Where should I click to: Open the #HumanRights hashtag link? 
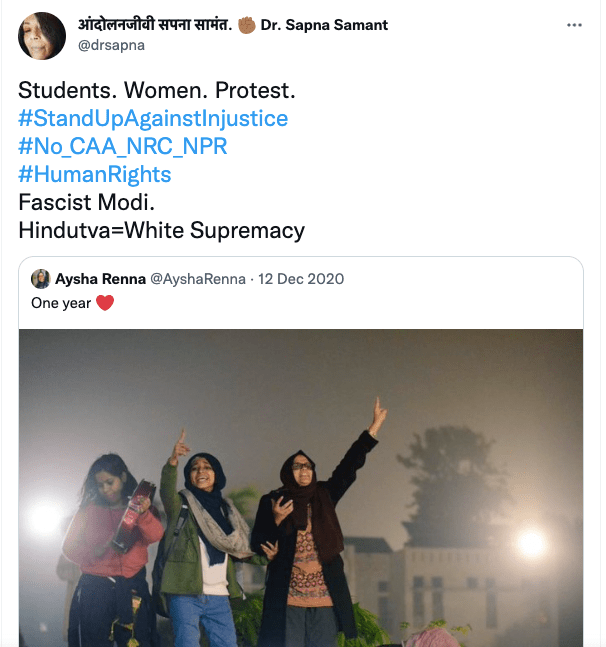[95, 175]
